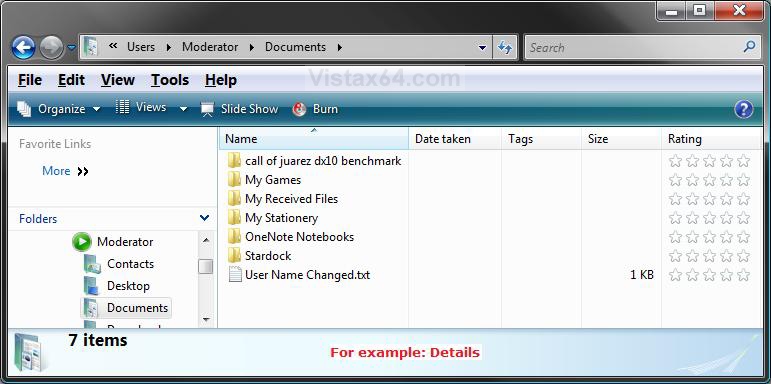Click the "User Name Changed.txt" name
Screen dimensions: 771x384
(x=307, y=274)
